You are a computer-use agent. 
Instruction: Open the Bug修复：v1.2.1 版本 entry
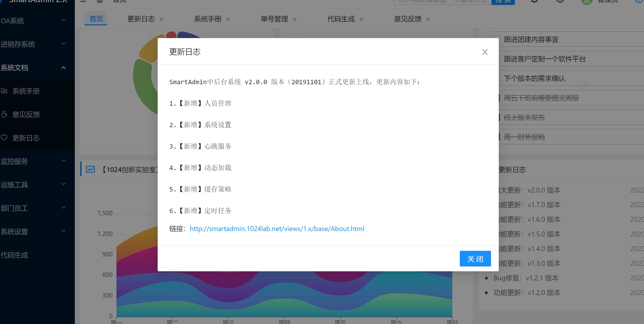click(526, 278)
